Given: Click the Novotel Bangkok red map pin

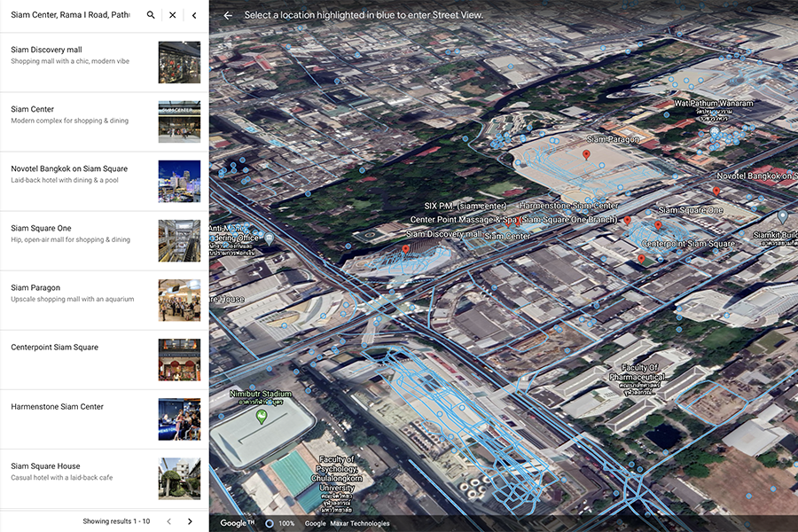Looking at the screenshot, I should (716, 191).
